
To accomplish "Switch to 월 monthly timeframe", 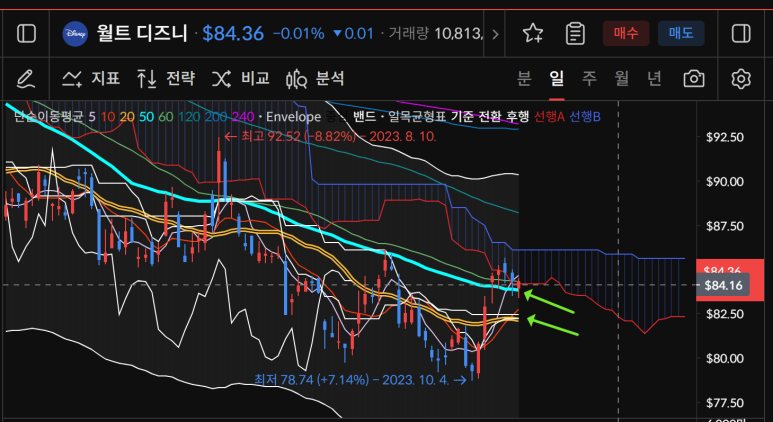I will coord(622,78).
